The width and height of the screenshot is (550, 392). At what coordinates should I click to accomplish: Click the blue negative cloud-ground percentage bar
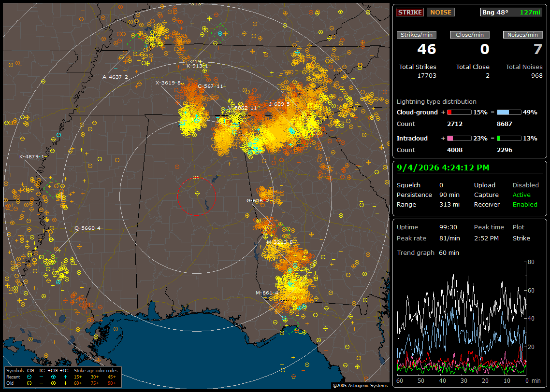(509, 112)
